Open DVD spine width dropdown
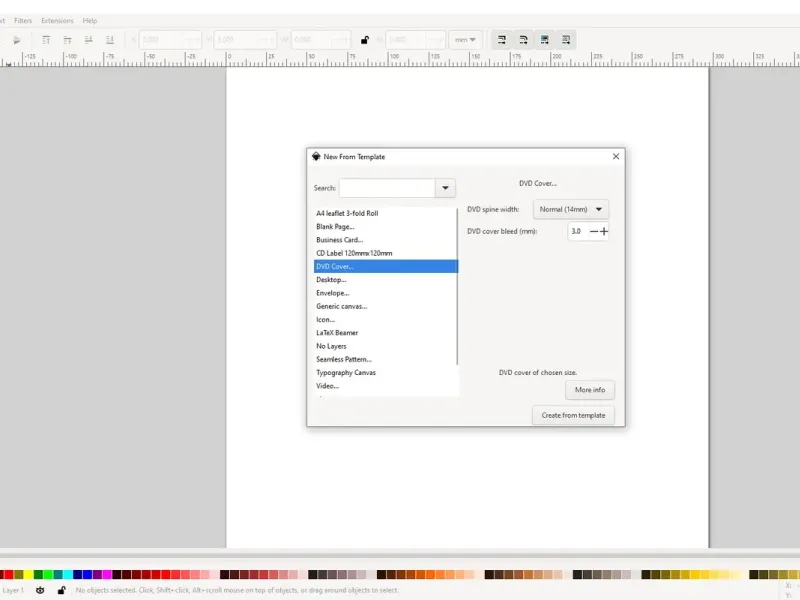 click(x=570, y=209)
